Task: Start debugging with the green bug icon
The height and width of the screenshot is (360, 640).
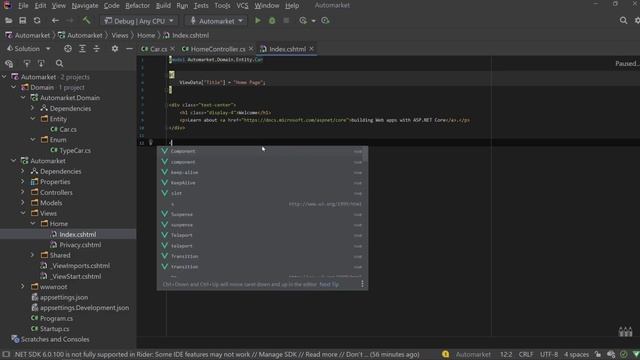Action: (272, 20)
